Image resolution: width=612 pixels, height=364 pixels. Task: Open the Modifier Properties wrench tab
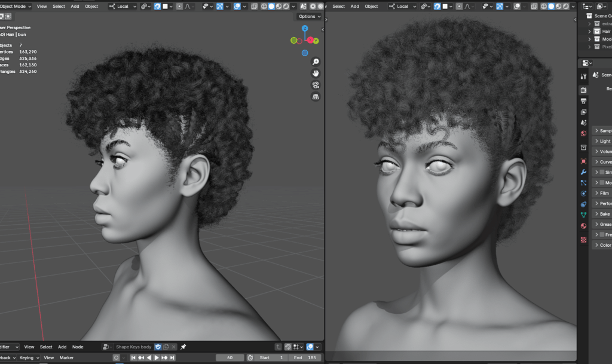coord(583,172)
